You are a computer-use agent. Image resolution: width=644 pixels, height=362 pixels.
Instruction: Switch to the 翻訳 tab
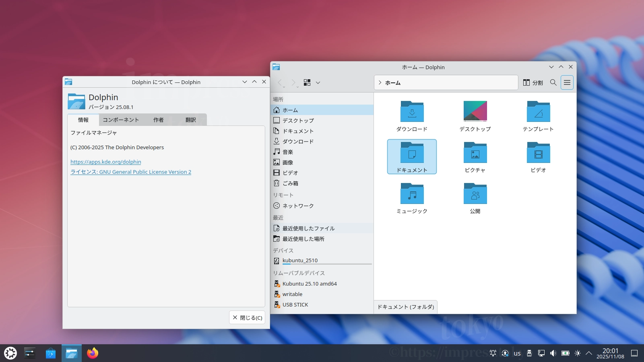coord(191,120)
